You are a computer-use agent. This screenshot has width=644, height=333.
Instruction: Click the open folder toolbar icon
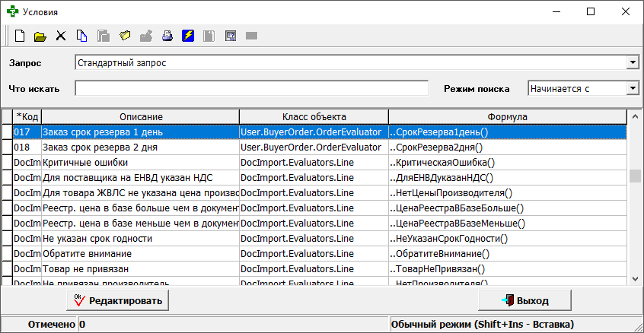[x=40, y=36]
